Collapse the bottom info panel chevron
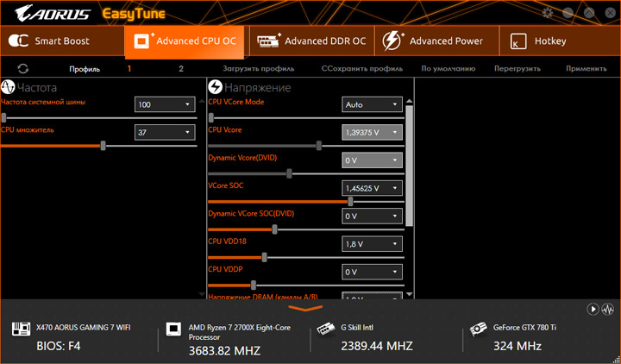 click(x=305, y=308)
